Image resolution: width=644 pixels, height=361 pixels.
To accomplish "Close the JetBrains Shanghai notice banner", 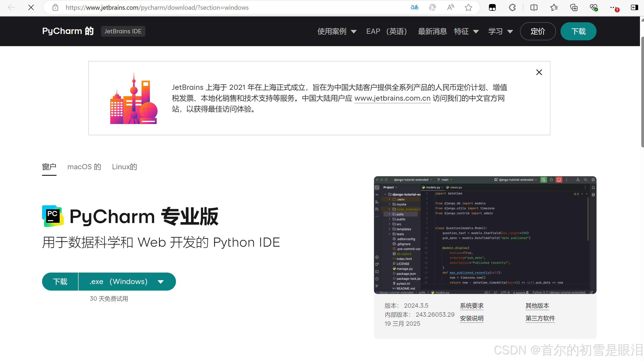I will (539, 72).
